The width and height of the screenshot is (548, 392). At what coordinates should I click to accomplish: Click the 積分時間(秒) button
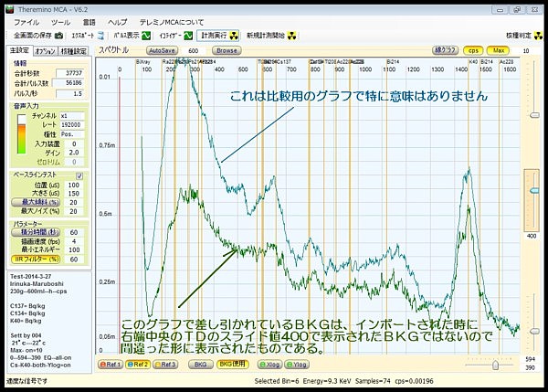pos(36,232)
